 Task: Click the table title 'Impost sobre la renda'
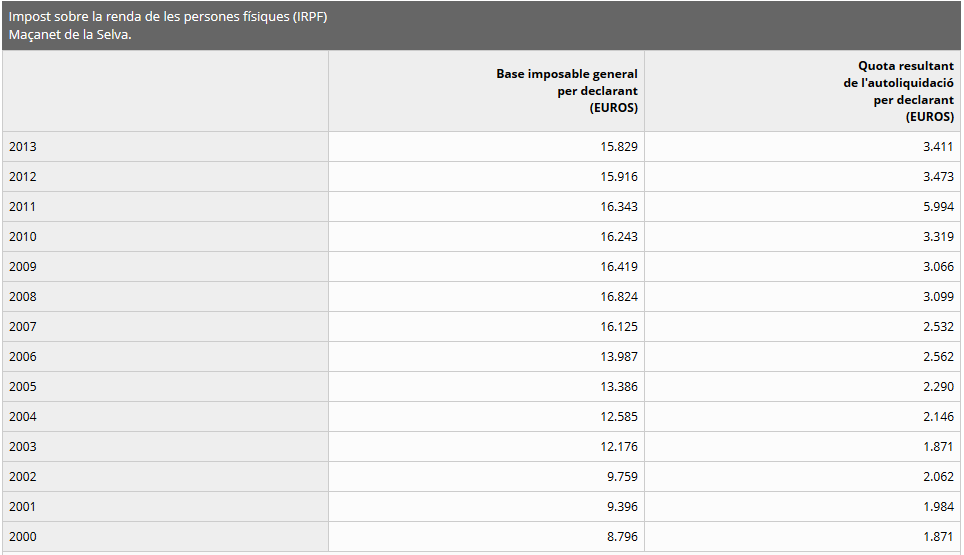(x=168, y=17)
